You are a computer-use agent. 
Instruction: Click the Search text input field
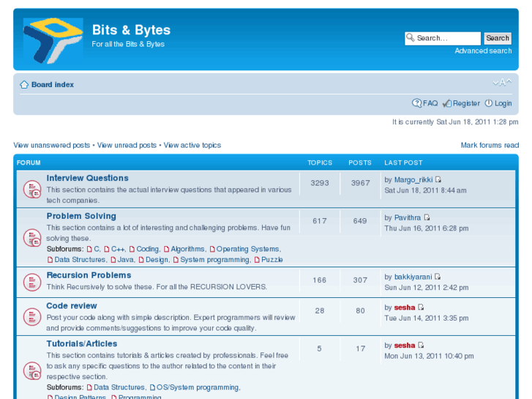pyautogui.click(x=443, y=38)
